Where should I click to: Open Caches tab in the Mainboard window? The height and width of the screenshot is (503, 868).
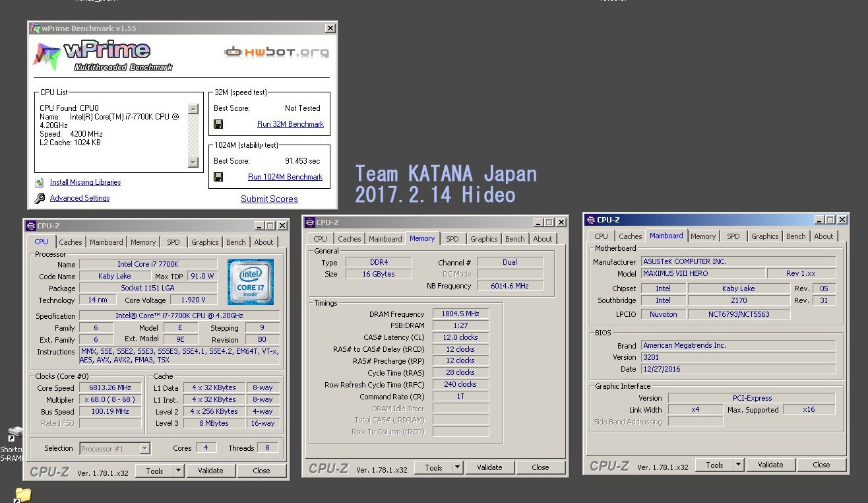coord(630,236)
